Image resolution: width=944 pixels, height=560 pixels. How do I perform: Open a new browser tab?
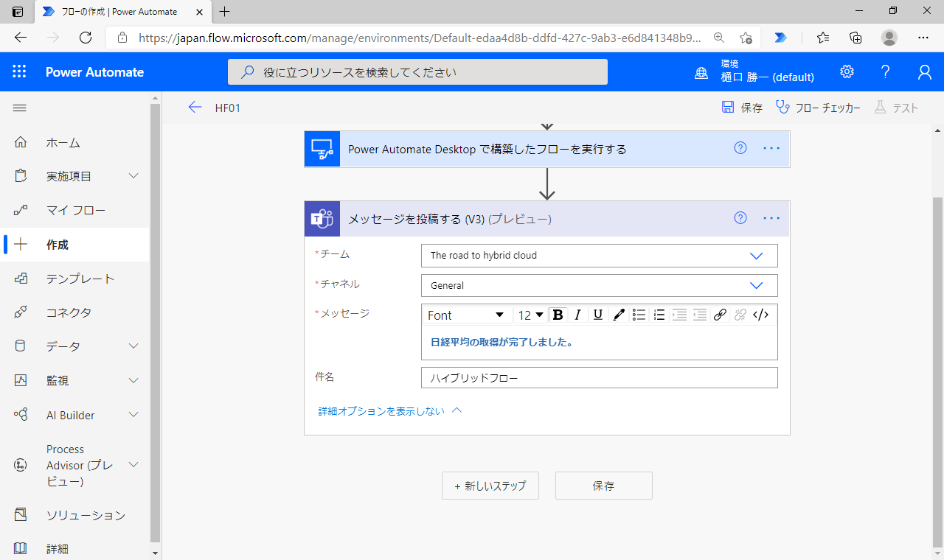[x=225, y=12]
